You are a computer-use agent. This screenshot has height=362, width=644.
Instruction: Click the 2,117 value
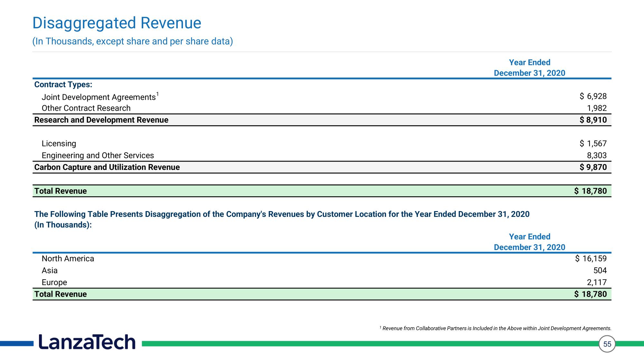coord(596,283)
